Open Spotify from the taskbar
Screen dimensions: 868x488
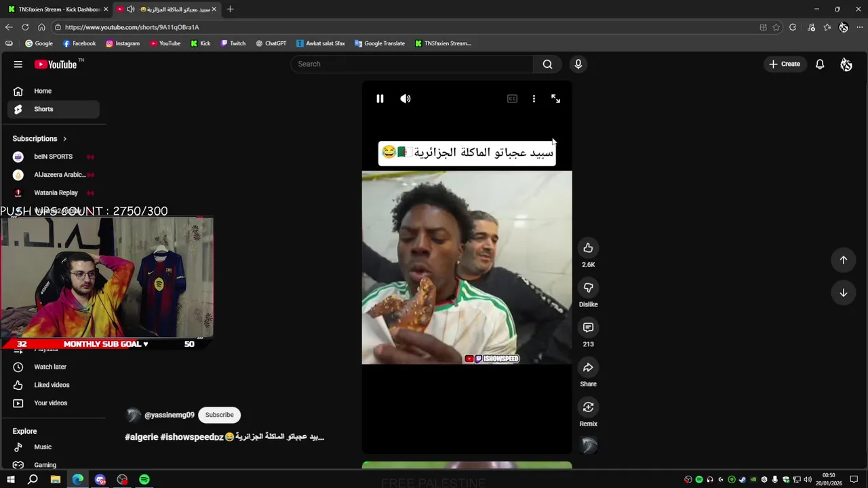point(144,480)
